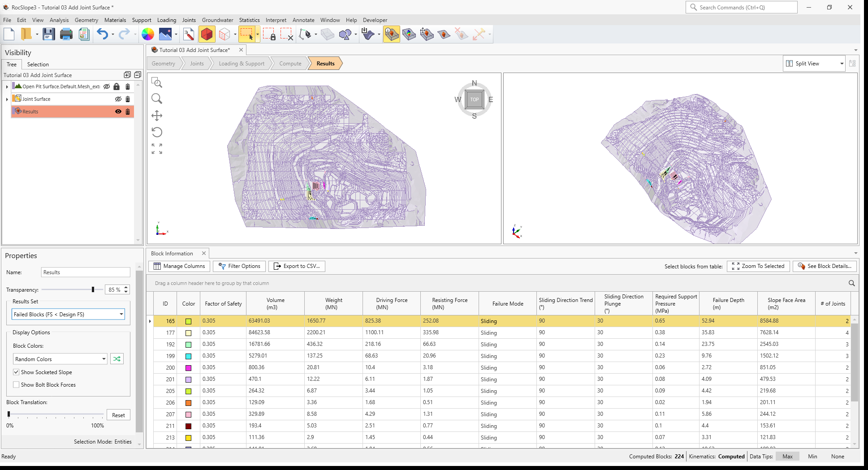Print with the printer icon

(66, 34)
